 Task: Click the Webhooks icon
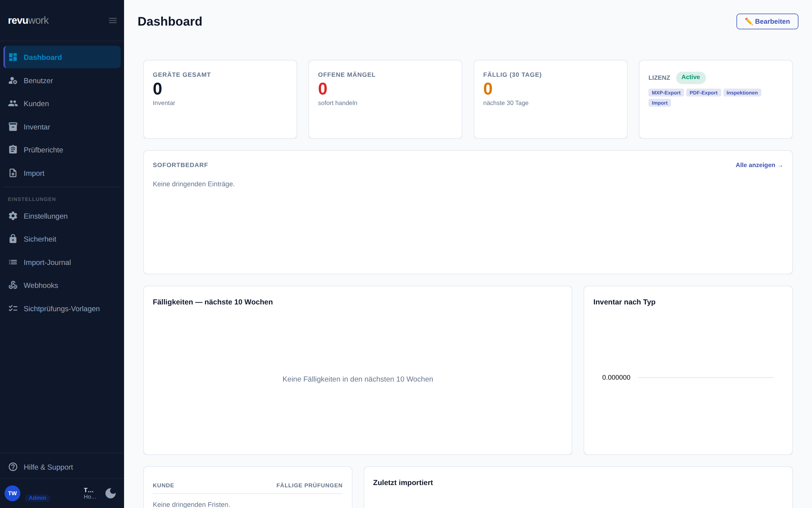[13, 285]
